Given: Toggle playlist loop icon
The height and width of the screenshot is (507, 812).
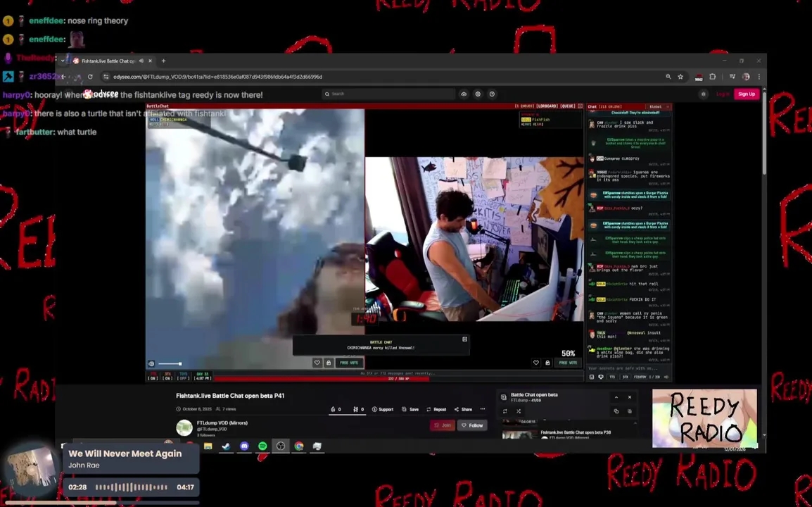Looking at the screenshot, I should (505, 411).
